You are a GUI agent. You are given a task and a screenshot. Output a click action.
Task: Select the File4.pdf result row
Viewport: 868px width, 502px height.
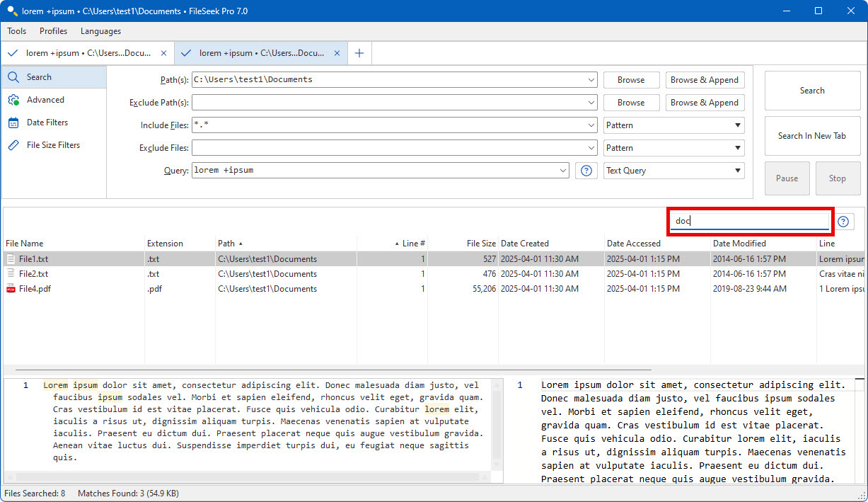coord(434,289)
